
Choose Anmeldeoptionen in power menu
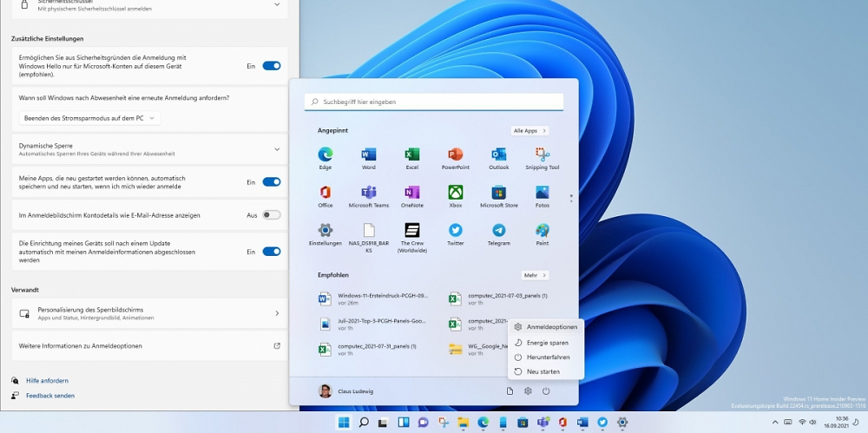pyautogui.click(x=546, y=327)
